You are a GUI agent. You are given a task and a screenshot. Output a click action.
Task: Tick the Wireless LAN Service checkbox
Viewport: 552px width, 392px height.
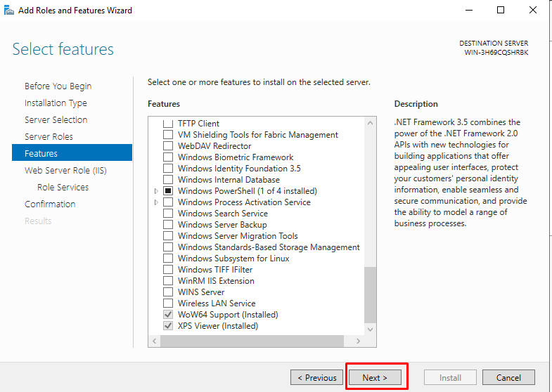coord(168,303)
